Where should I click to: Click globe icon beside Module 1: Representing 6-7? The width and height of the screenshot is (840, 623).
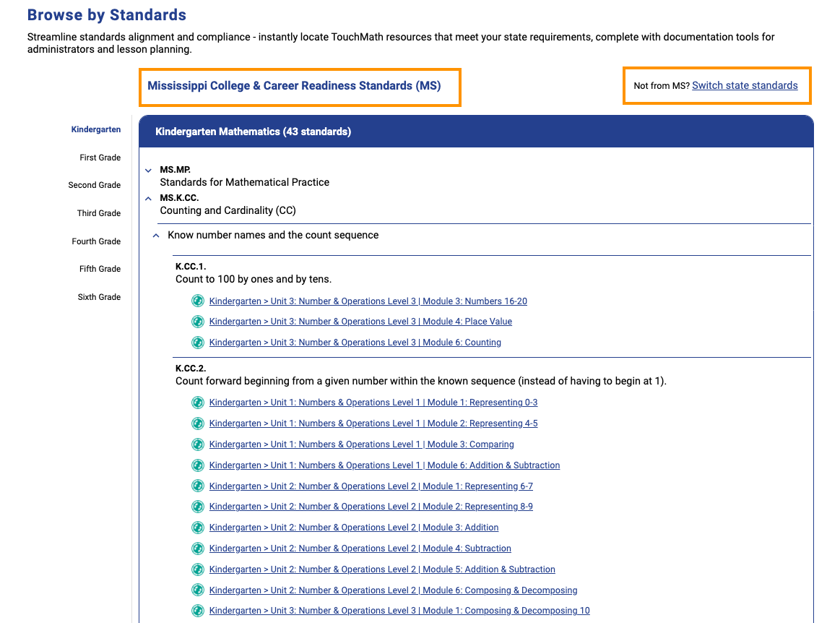point(198,486)
